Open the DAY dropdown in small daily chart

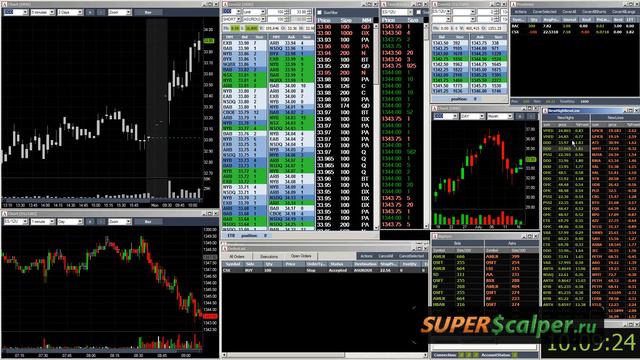click(472, 116)
